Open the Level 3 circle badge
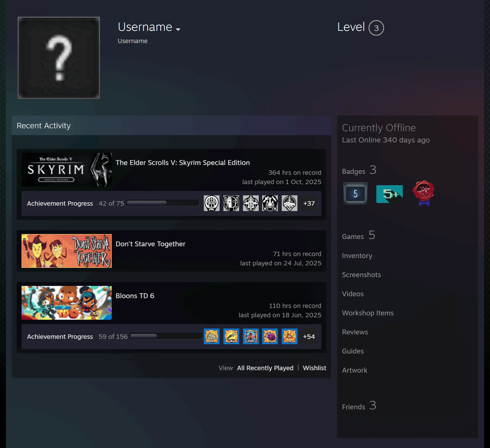Viewport: 490px width, 448px height. click(376, 28)
